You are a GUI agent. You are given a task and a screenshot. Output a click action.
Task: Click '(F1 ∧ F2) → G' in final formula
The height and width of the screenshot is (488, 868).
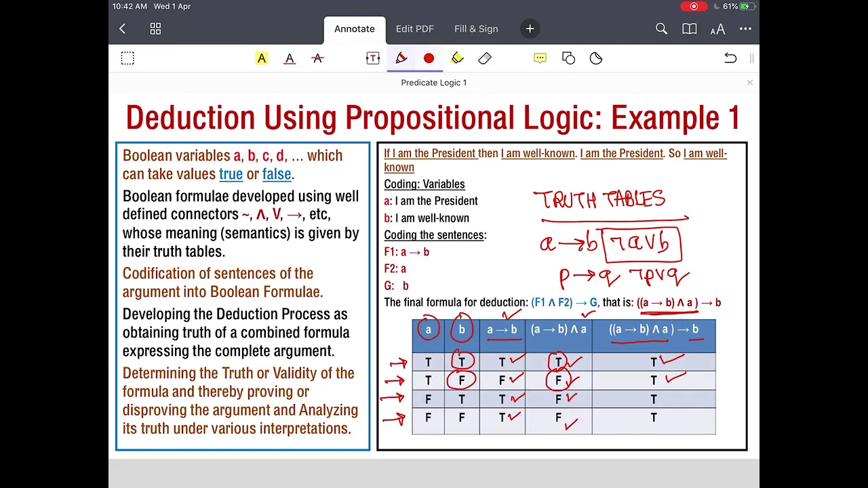(x=564, y=303)
